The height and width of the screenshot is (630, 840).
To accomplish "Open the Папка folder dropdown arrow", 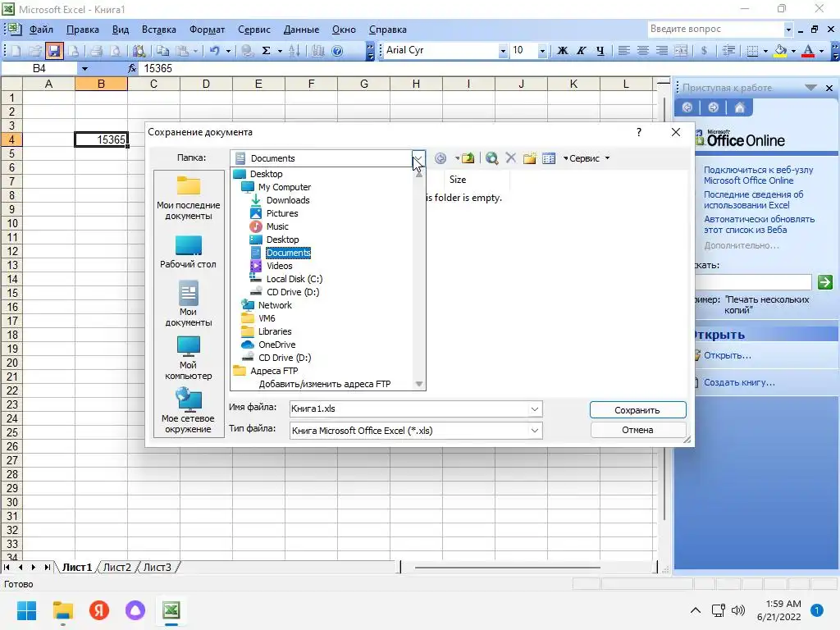I will click(x=418, y=158).
